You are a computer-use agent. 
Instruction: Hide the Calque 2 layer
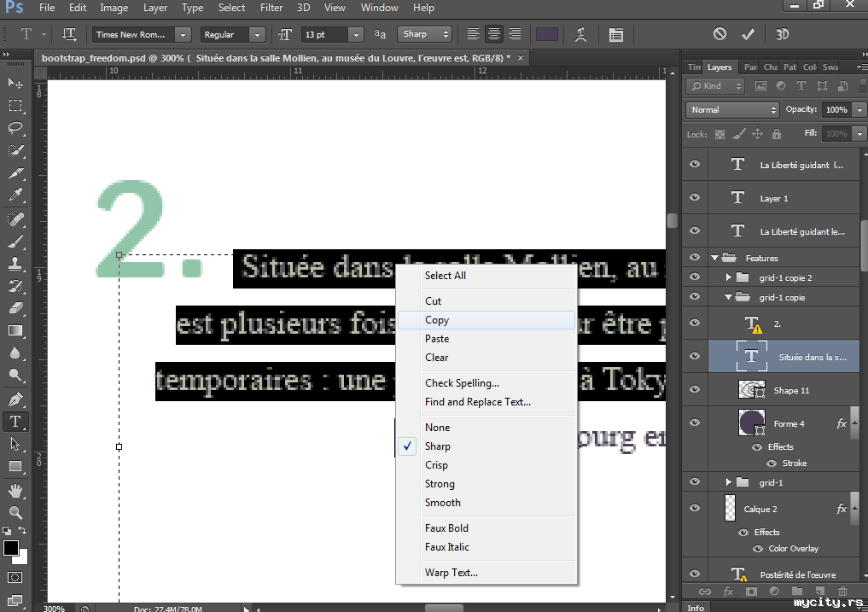(695, 509)
